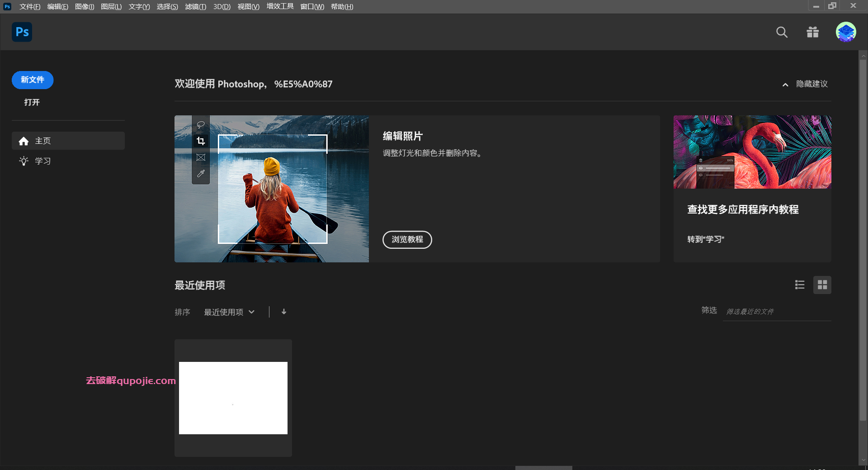Click the home icon beside 主页

(24, 141)
